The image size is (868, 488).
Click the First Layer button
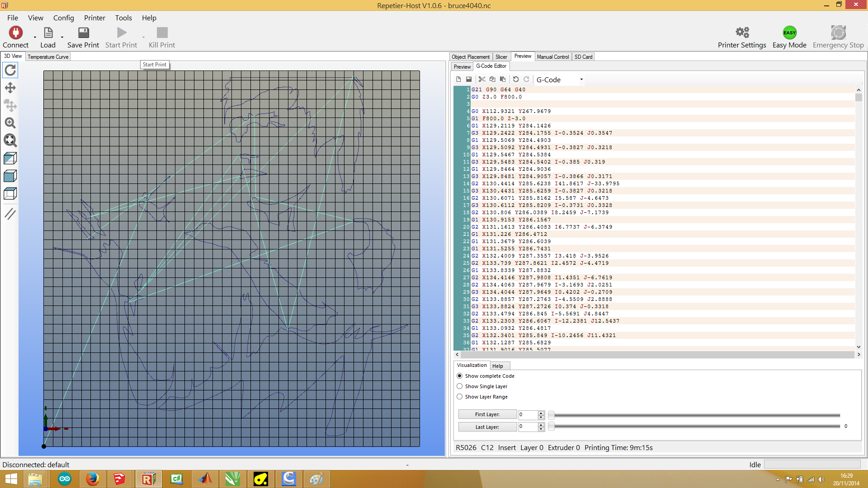point(487,414)
